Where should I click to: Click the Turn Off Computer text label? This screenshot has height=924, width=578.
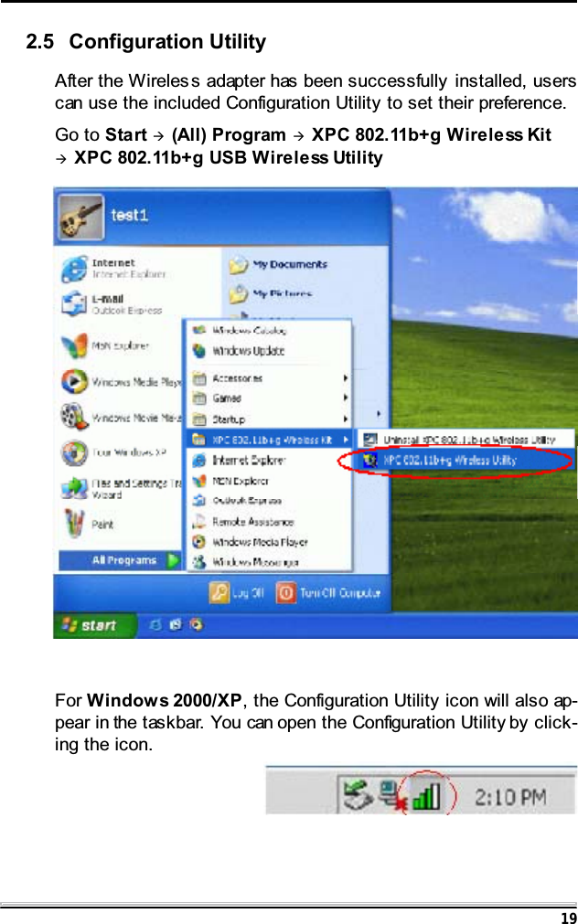coord(339,593)
